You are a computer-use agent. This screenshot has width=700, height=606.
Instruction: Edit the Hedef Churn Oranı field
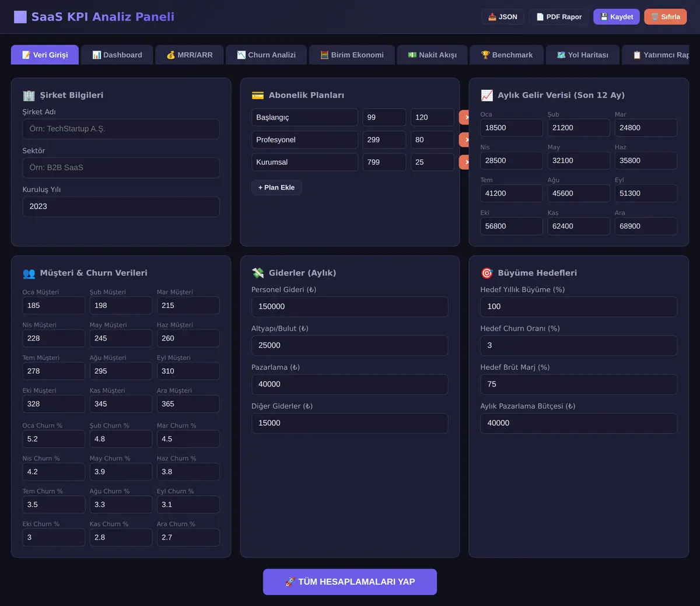pos(579,345)
